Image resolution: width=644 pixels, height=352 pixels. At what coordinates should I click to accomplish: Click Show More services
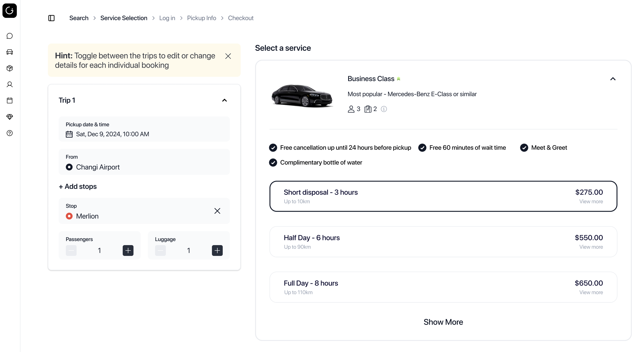pos(443,322)
